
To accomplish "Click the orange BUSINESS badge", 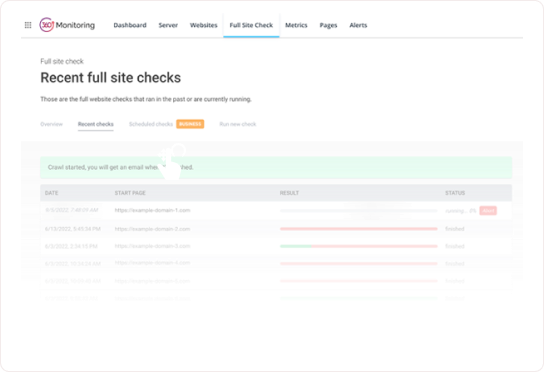I will coord(190,124).
